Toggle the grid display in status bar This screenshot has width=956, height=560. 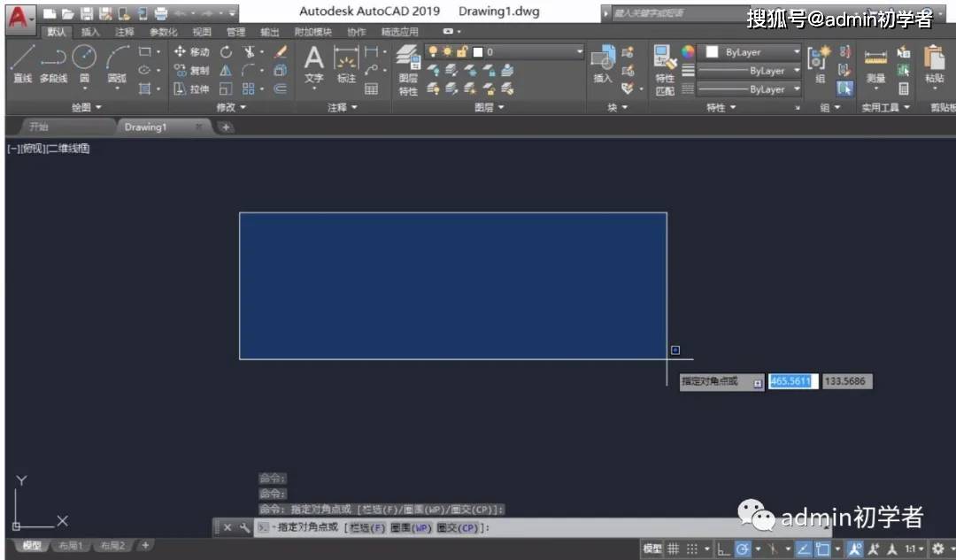[x=673, y=548]
